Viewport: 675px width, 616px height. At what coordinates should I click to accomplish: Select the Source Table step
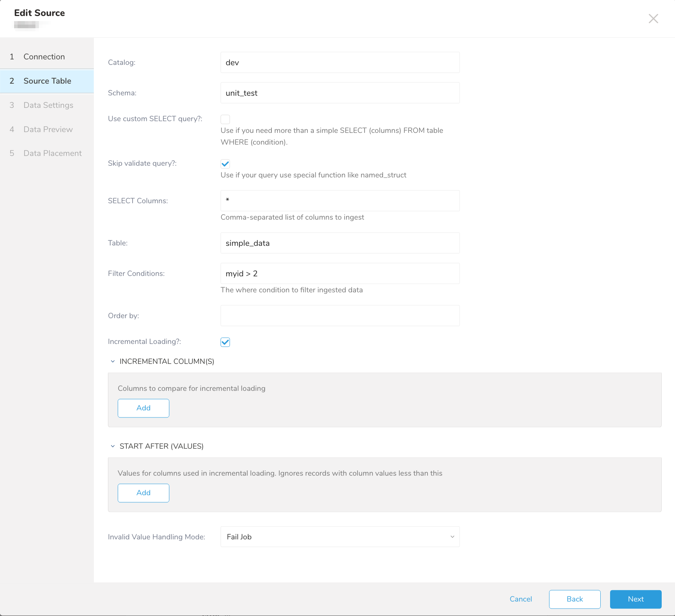coord(47,81)
